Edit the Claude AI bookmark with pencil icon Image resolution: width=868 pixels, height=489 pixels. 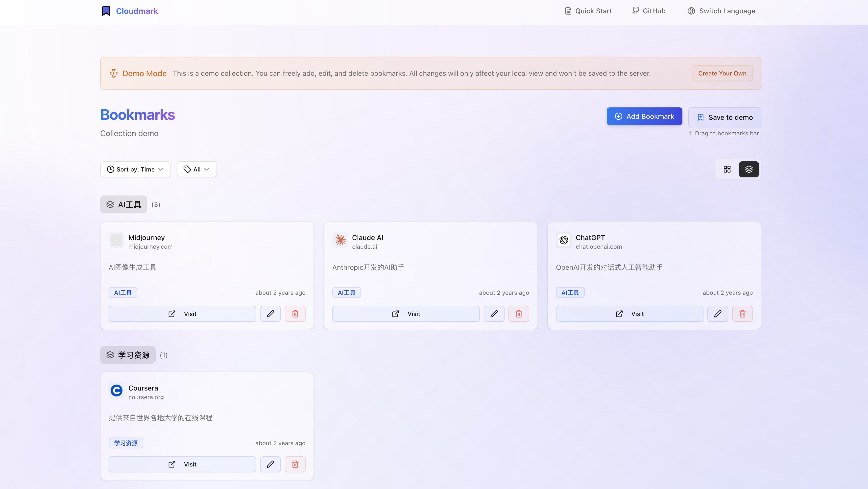tap(494, 314)
